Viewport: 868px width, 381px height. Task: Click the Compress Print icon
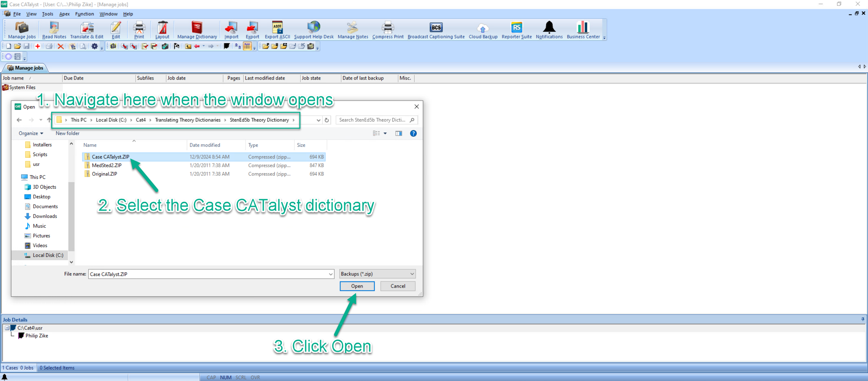[388, 30]
